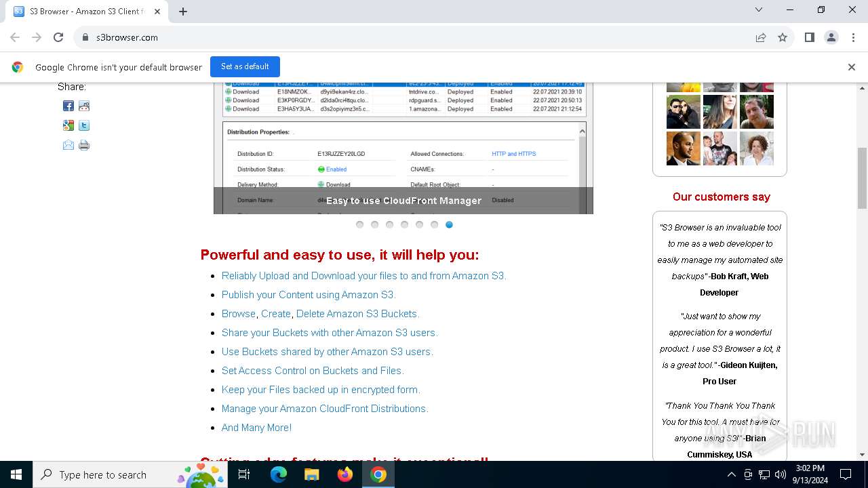The height and width of the screenshot is (488, 868).
Task: Open And Many More link
Action: pyautogui.click(x=256, y=428)
